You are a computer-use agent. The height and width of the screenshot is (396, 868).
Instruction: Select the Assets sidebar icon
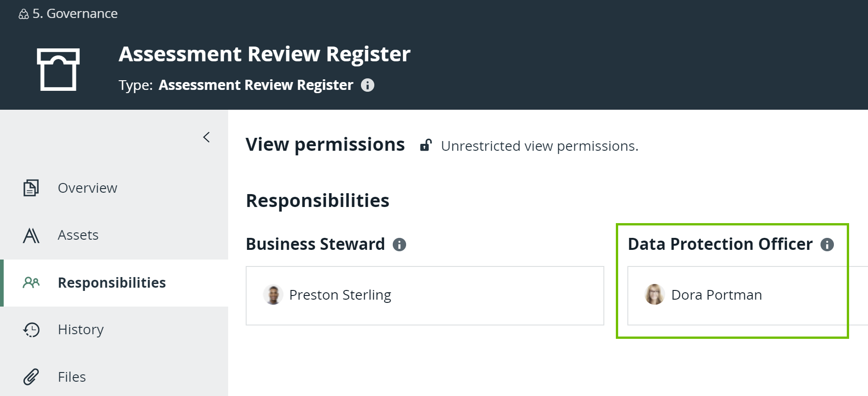pos(30,235)
